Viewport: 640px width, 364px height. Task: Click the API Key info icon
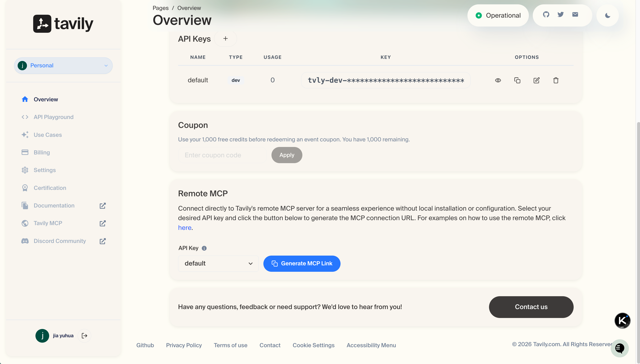click(x=204, y=248)
